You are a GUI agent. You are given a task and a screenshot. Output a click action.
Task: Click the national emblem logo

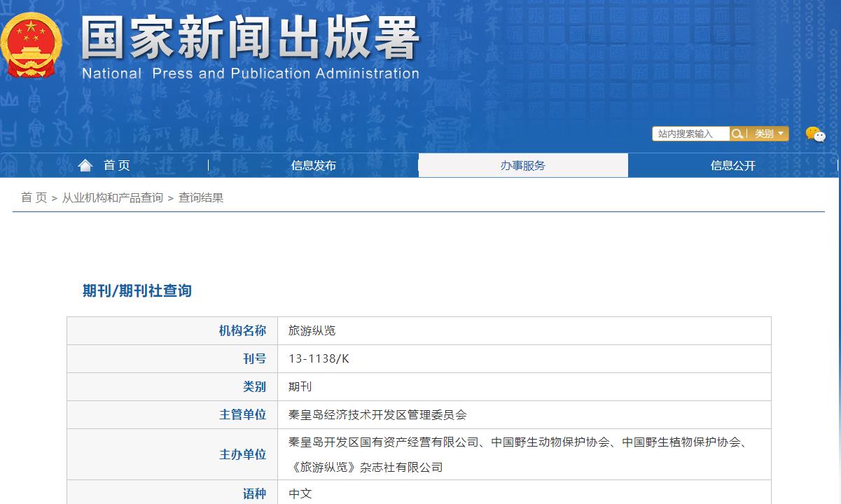[x=32, y=45]
